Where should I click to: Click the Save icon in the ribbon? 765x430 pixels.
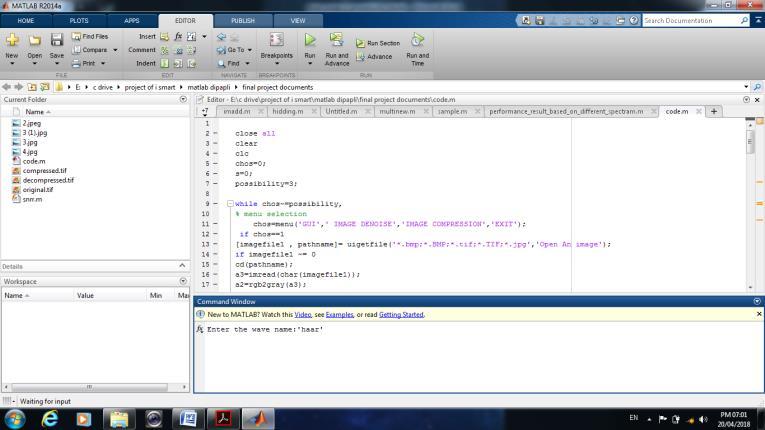coord(56,41)
